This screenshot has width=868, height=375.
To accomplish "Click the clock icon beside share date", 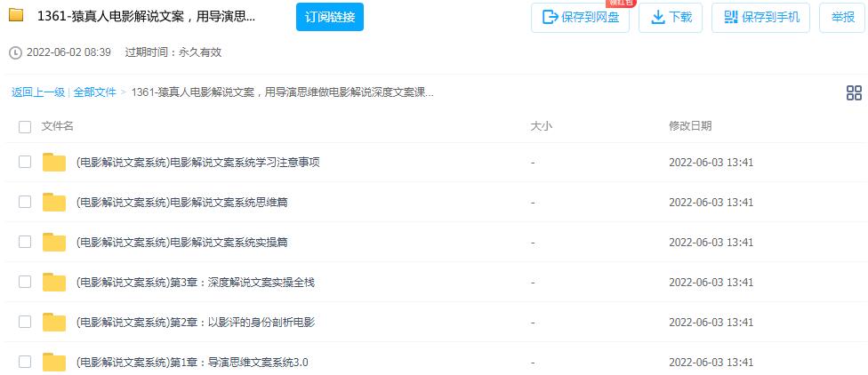I will point(16,52).
